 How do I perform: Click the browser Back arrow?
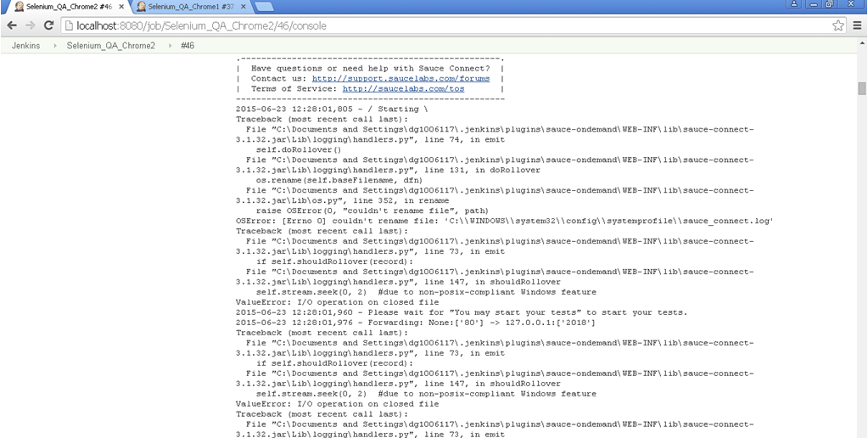(12, 25)
